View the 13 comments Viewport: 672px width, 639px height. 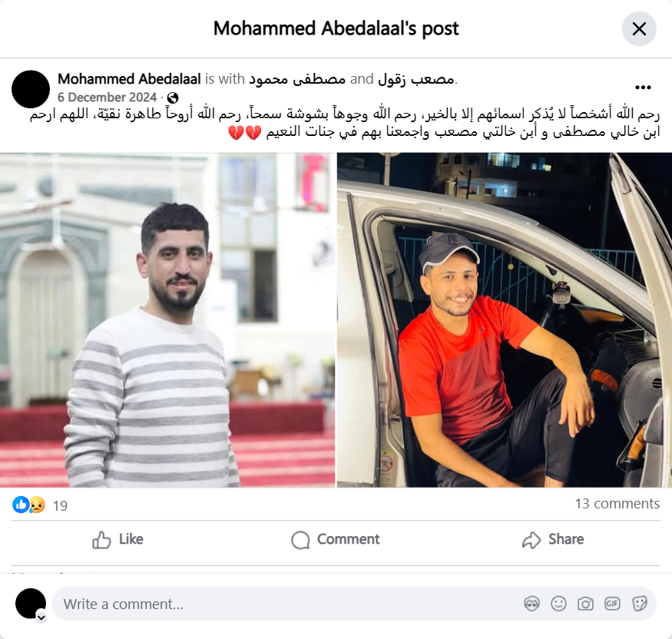point(617,504)
